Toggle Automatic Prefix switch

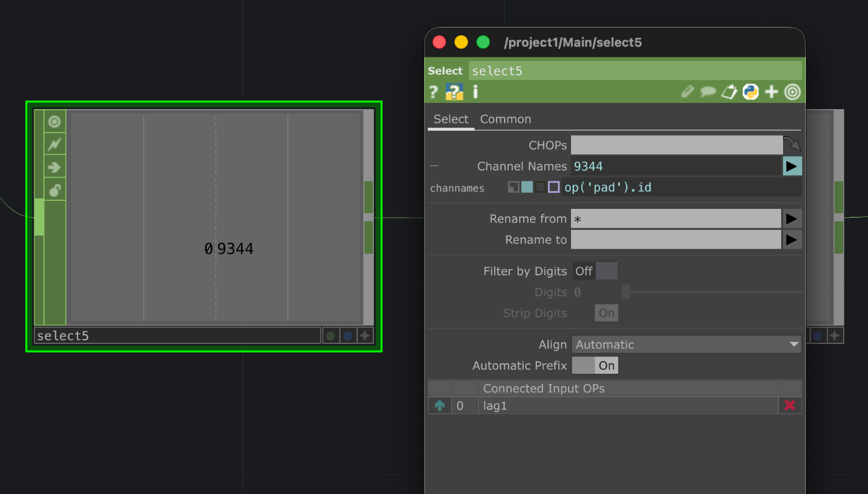(x=595, y=366)
